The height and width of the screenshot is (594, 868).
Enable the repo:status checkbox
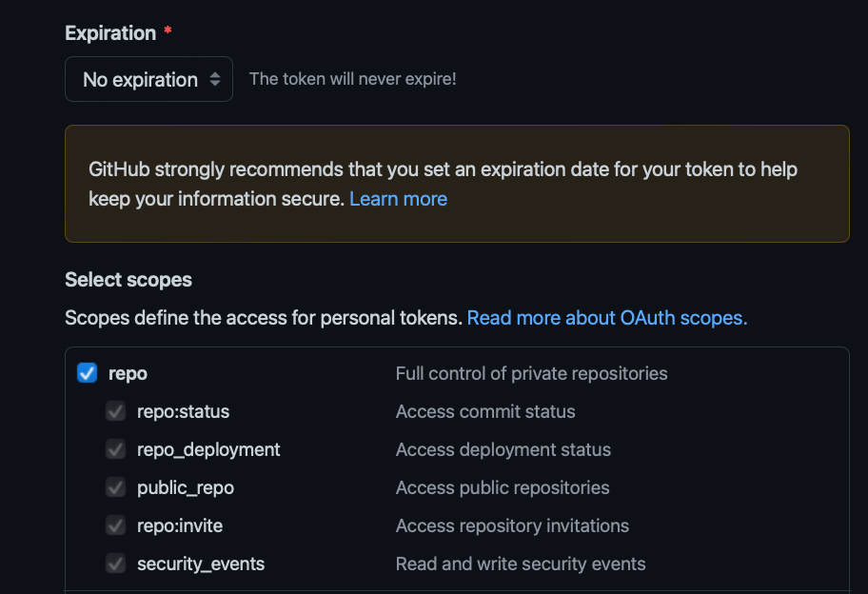[x=115, y=411]
